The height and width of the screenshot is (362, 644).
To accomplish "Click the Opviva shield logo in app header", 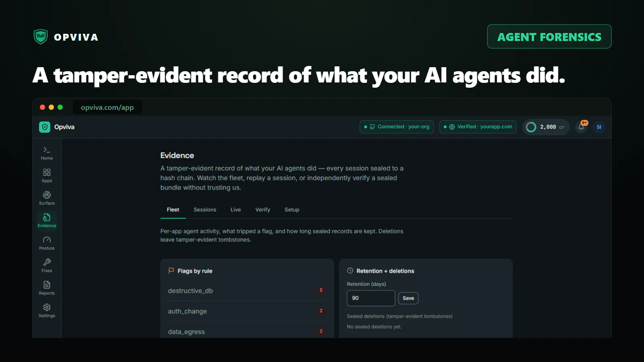I will 45,127.
